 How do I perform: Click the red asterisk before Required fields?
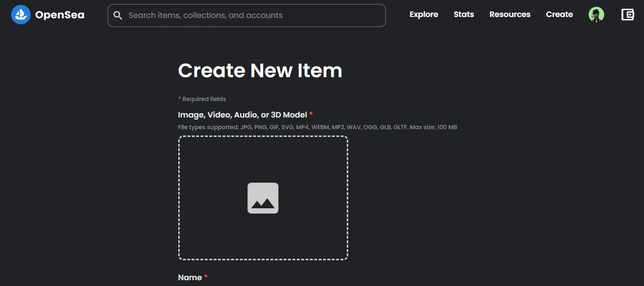[179, 99]
